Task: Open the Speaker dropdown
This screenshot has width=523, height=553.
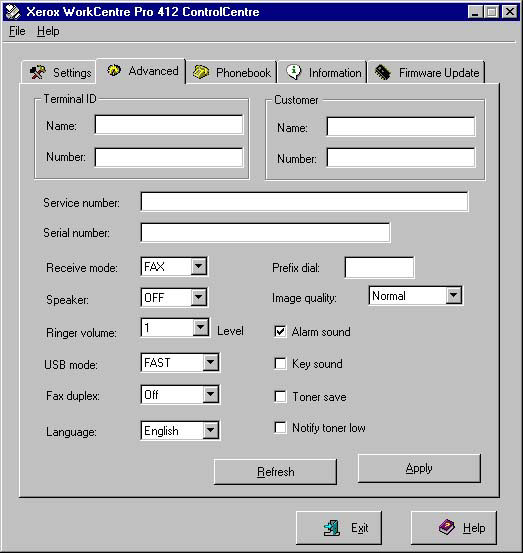Action: coord(199,298)
